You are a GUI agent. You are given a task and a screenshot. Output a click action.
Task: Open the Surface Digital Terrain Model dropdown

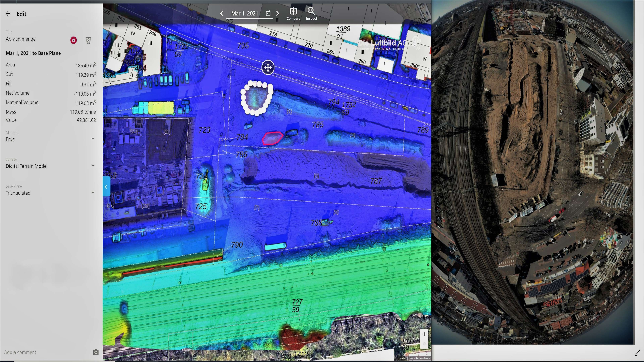[x=93, y=166]
